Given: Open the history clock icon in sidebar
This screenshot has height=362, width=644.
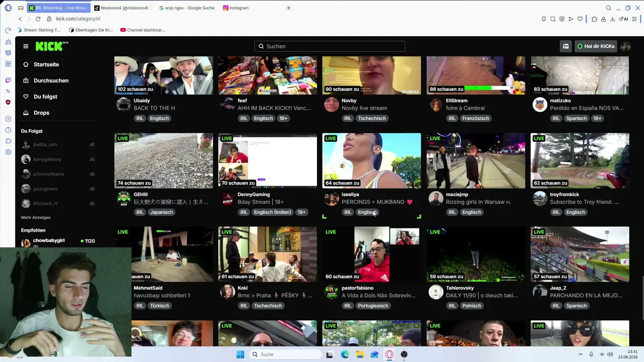Looking at the screenshot, I should [8, 130].
